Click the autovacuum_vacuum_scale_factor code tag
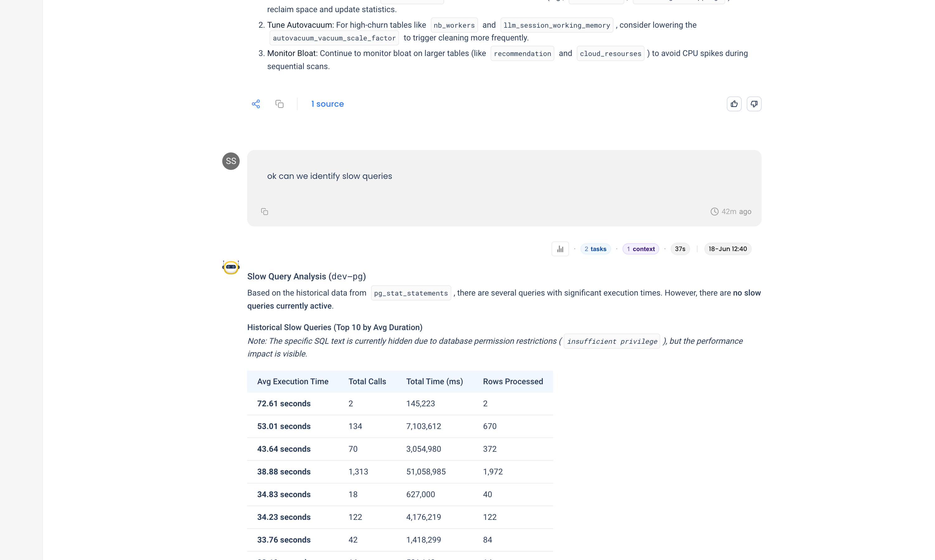 334,38
